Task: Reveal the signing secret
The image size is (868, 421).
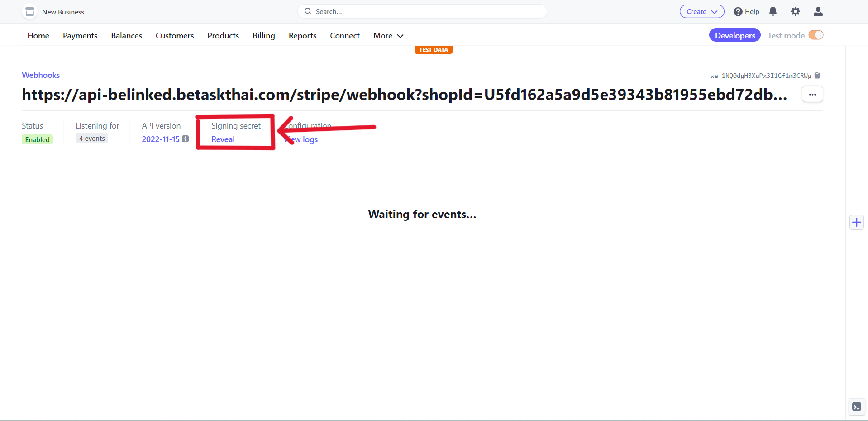Action: (x=223, y=139)
